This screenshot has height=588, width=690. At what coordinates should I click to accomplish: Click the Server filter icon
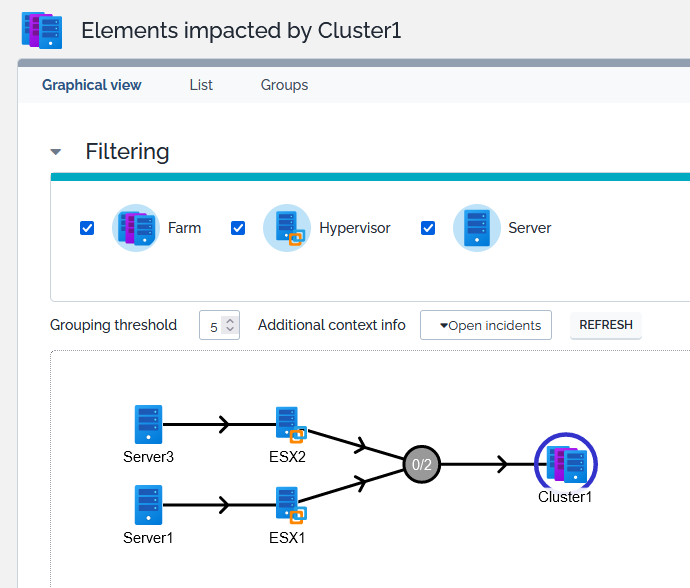point(476,228)
